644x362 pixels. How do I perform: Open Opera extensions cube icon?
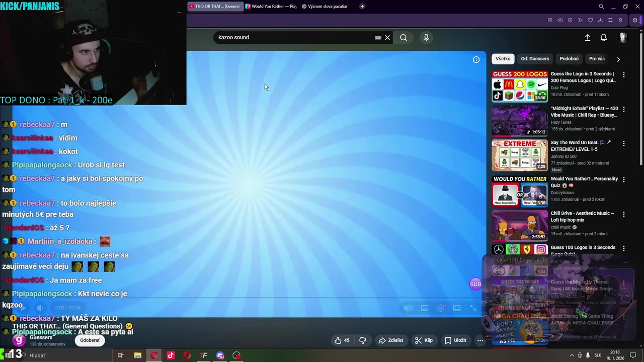tap(635, 20)
